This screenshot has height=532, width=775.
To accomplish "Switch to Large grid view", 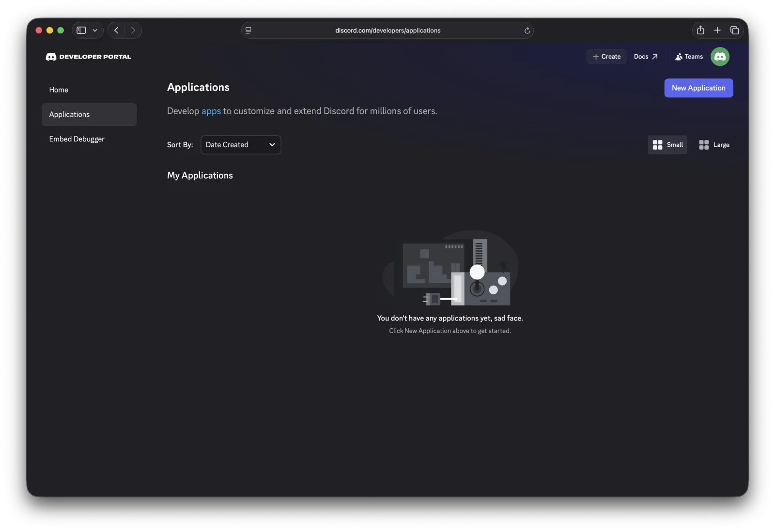I will coord(714,145).
